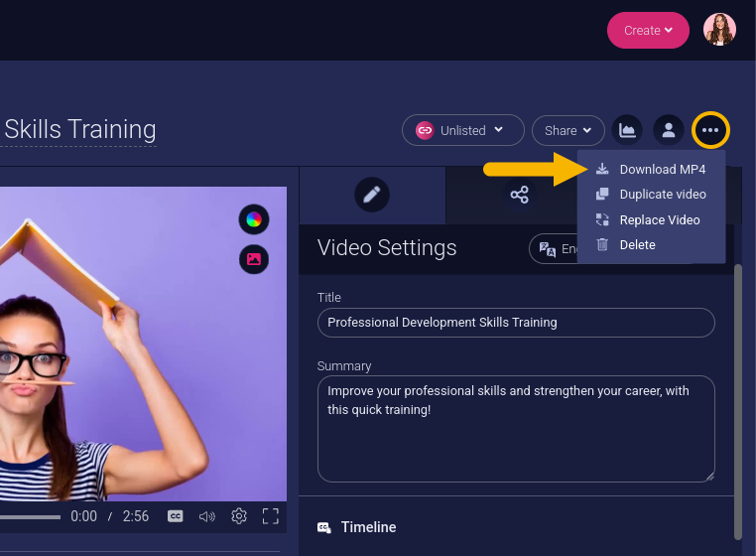Choose Replace Video in the menu
This screenshot has height=556, width=756.
651,220
